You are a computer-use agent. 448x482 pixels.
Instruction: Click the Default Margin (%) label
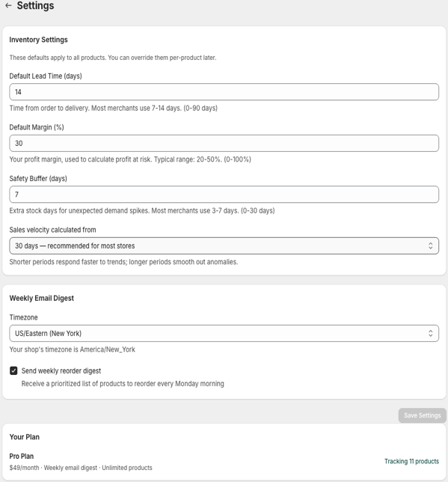[x=37, y=127]
